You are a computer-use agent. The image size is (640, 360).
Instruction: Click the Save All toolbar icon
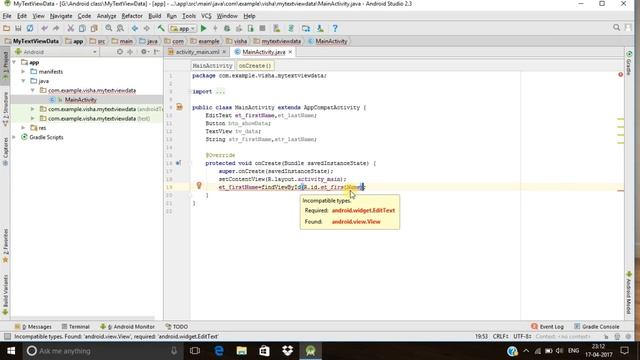(x=18, y=29)
